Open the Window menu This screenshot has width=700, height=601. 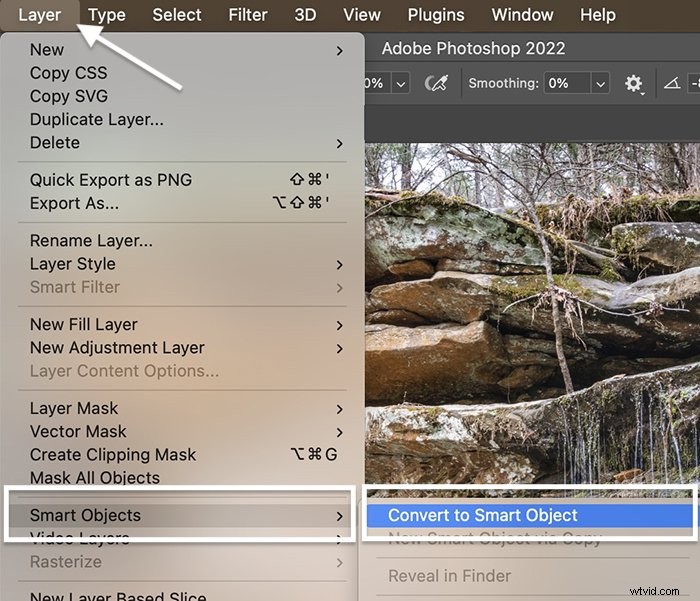coord(522,15)
